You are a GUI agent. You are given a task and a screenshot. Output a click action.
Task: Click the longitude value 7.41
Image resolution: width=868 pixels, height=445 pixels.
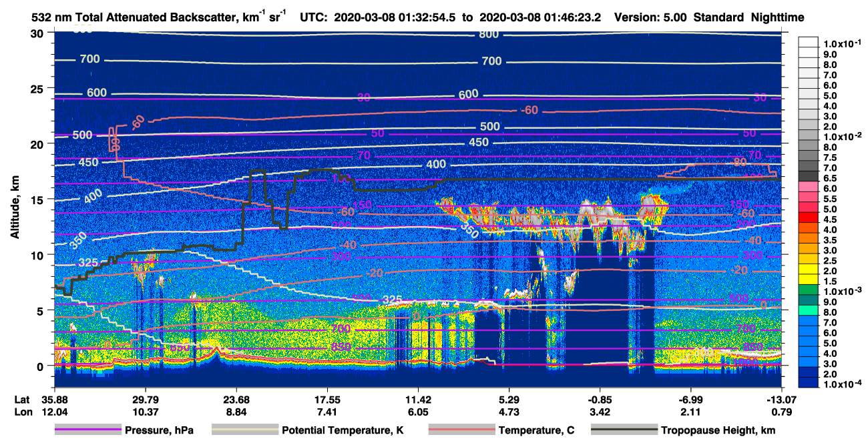pyautogui.click(x=327, y=412)
